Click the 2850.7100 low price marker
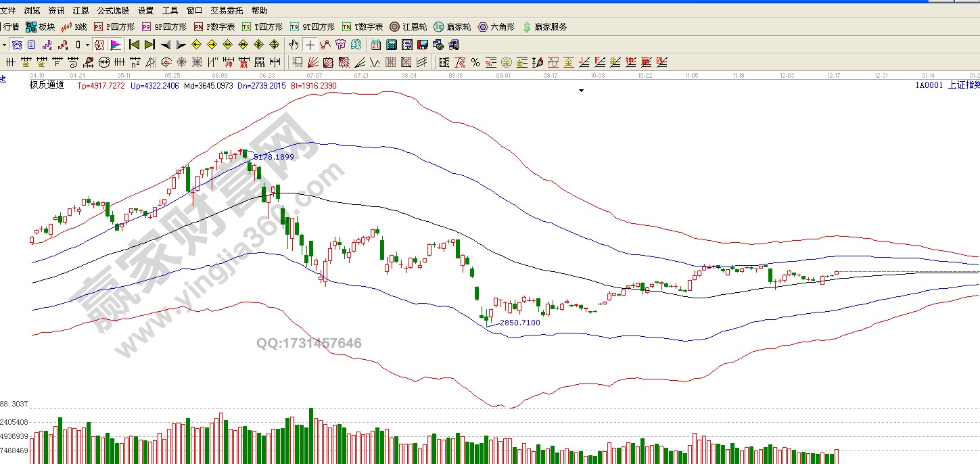980x464 pixels. pos(519,323)
